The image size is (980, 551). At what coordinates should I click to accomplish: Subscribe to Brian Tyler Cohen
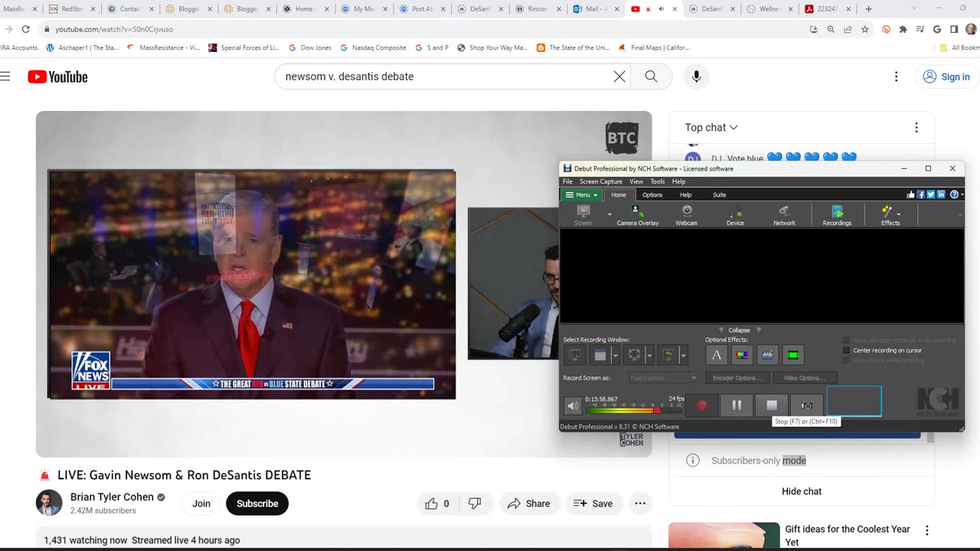click(257, 504)
